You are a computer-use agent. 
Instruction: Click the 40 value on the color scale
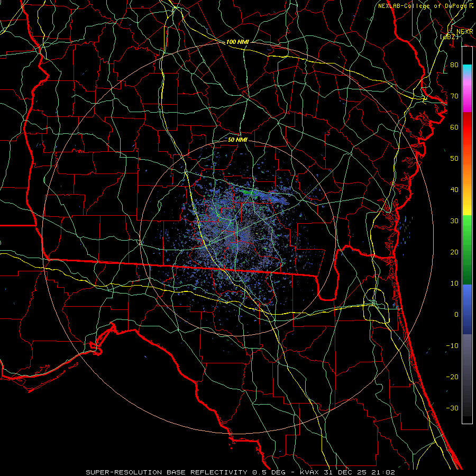[x=454, y=190]
